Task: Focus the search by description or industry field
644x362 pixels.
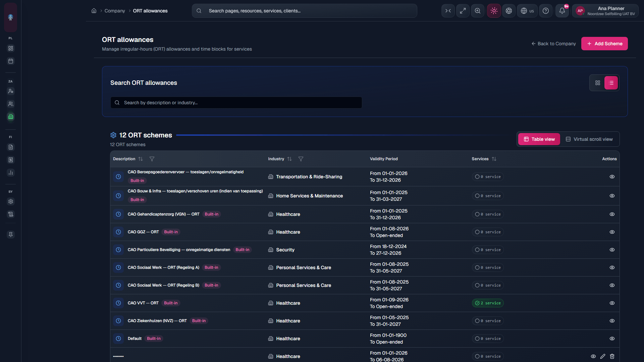Action: [236, 103]
